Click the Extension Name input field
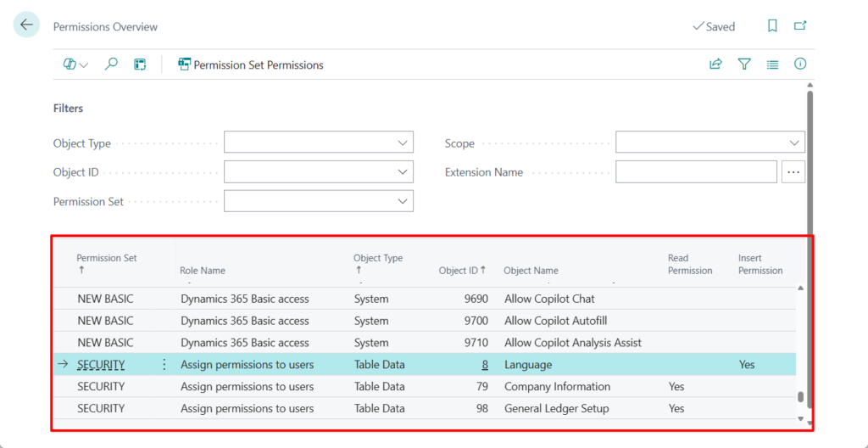Viewport: 868px width, 448px height. [x=696, y=172]
